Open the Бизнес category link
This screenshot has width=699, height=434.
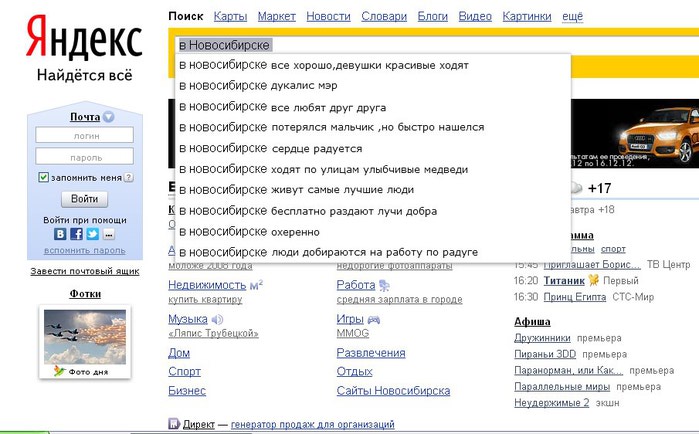point(187,391)
